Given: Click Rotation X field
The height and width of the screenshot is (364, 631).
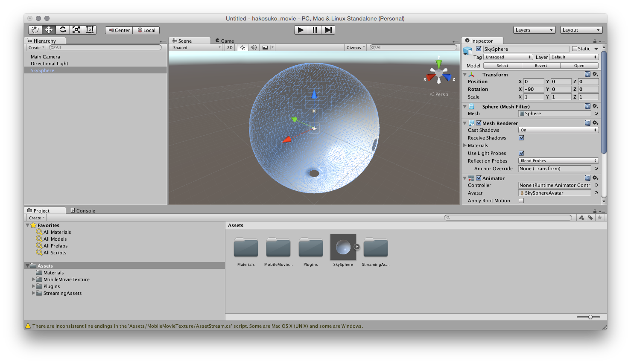Looking at the screenshot, I should pyautogui.click(x=534, y=89).
